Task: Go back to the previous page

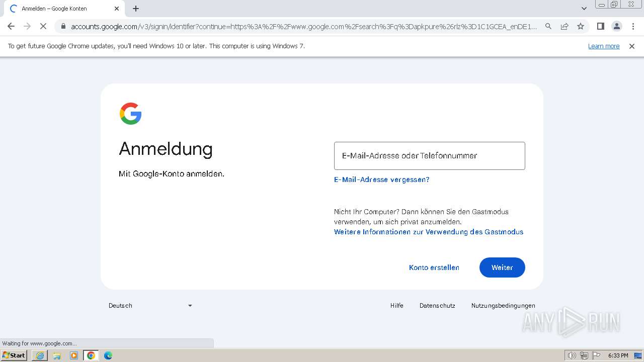Action: 11,26
